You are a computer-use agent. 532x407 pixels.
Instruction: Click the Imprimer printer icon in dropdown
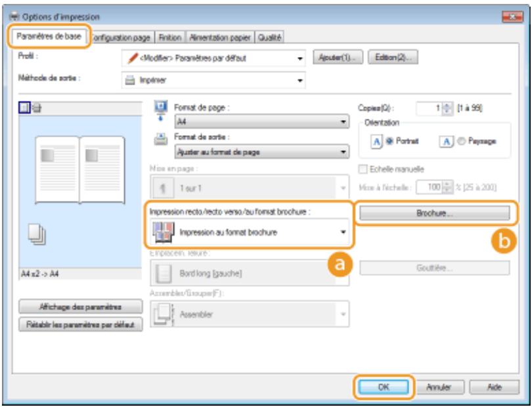pos(130,80)
